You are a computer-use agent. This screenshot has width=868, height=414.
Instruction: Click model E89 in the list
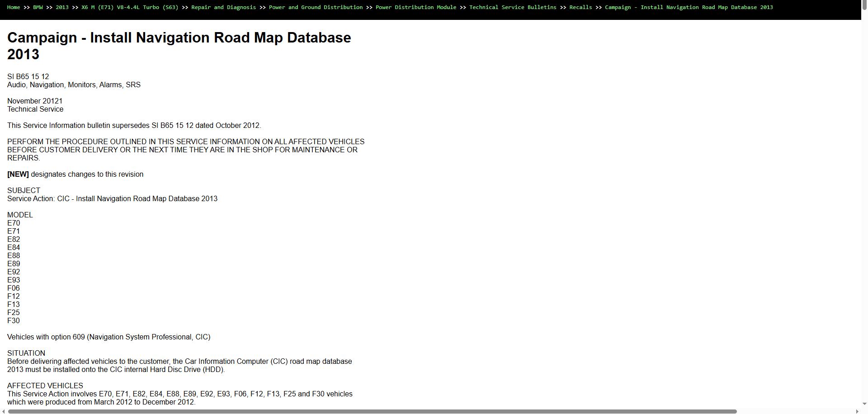(14, 264)
